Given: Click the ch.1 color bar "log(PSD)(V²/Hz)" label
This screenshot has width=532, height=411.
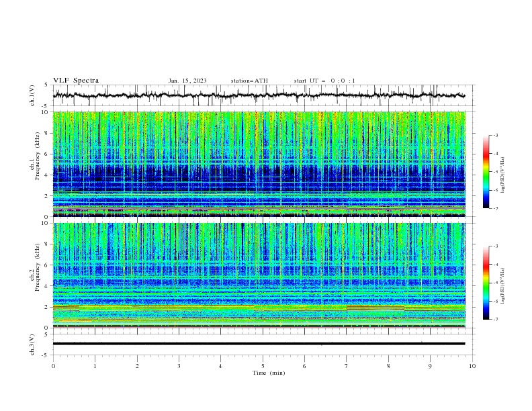Looking at the screenshot, I should [x=502, y=175].
